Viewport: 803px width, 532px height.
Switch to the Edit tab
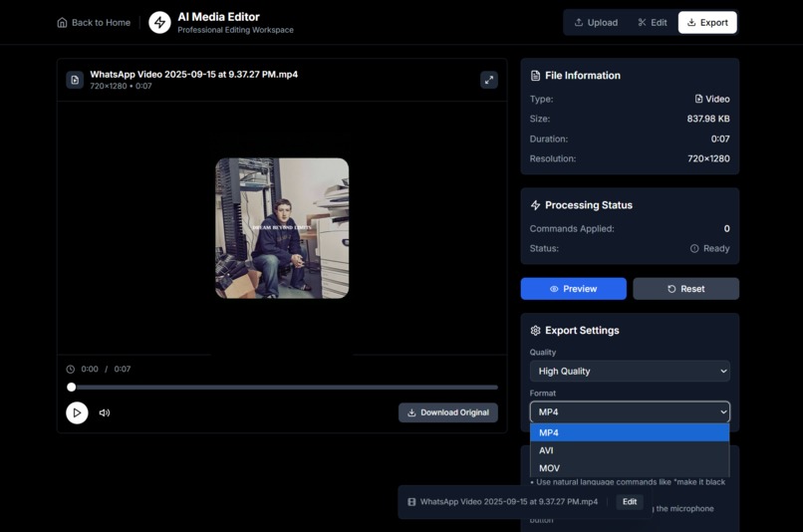[x=652, y=23]
